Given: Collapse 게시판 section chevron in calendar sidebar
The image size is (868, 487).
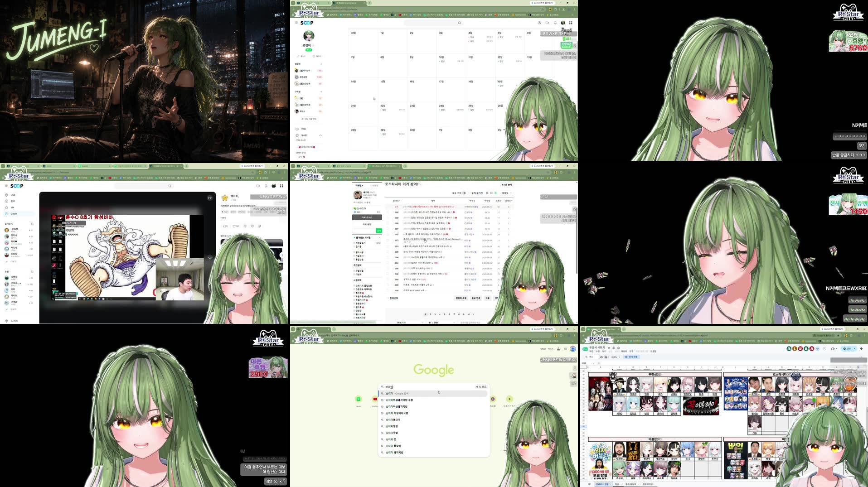Looking at the screenshot, I should point(320,135).
